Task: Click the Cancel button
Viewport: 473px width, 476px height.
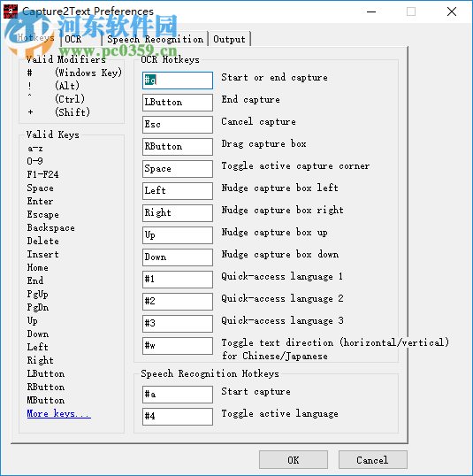Action: click(x=372, y=459)
